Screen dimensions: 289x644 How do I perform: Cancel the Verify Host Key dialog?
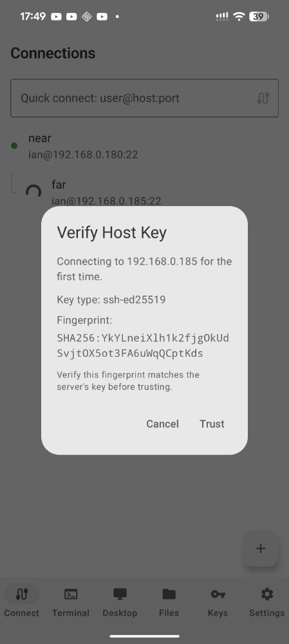pyautogui.click(x=163, y=424)
